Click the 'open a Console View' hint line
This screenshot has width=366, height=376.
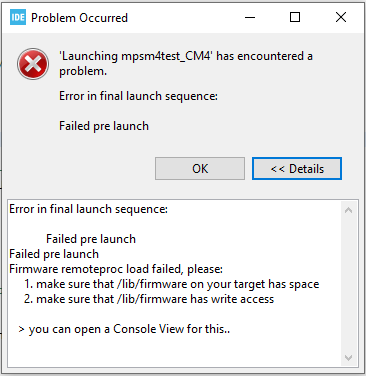124,329
